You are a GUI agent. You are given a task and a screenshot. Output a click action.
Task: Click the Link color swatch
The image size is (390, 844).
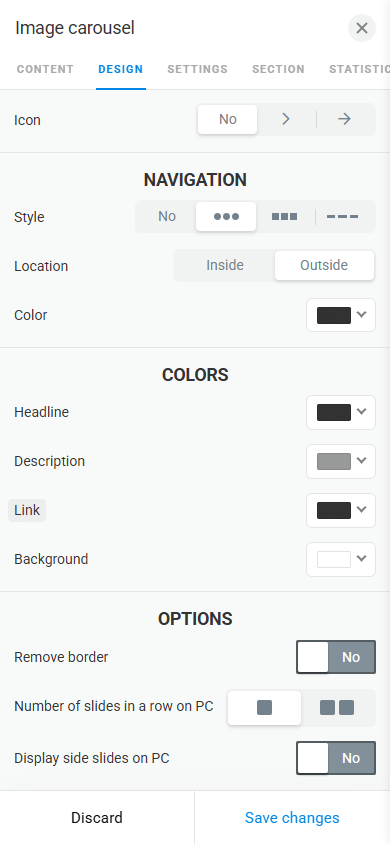334,510
